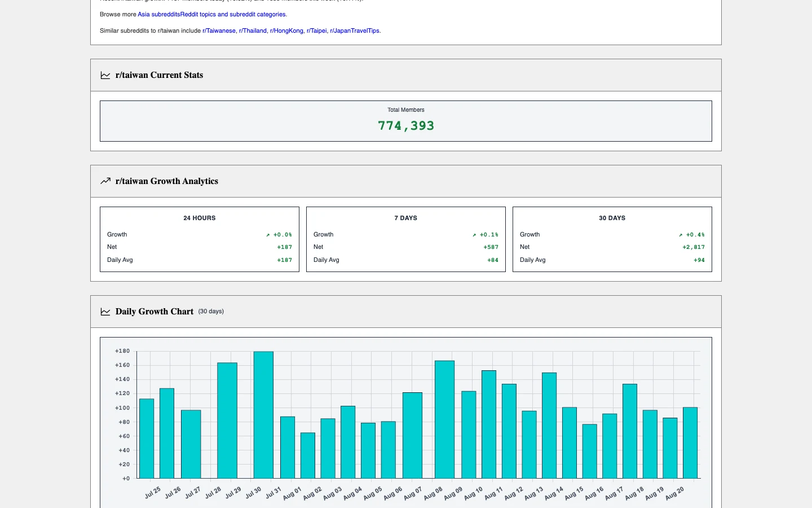Click the +60 y-axis label
The height and width of the screenshot is (508, 812).
pos(124,436)
